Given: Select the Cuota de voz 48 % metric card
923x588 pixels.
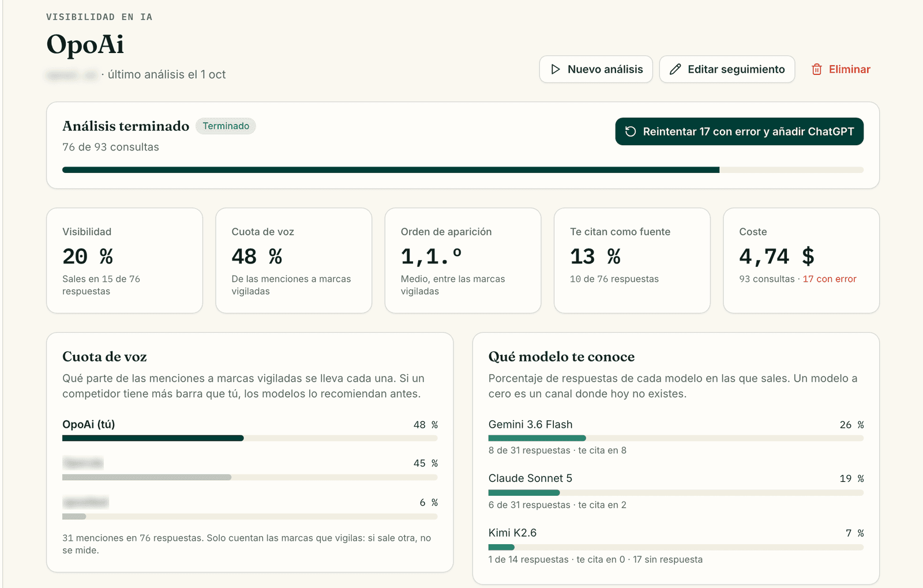Looking at the screenshot, I should click(x=294, y=261).
